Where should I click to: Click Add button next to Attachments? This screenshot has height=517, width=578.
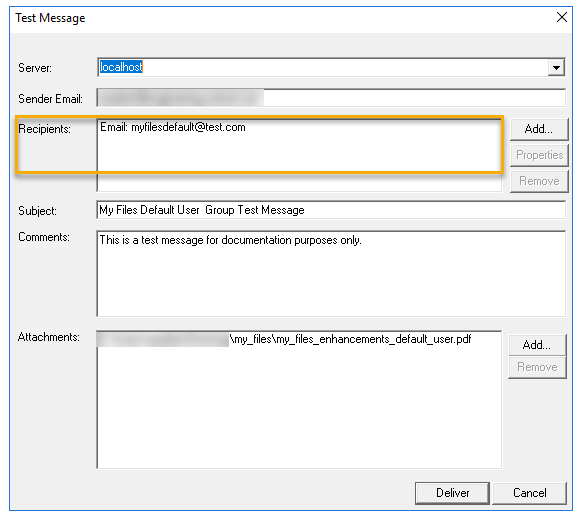[537, 345]
